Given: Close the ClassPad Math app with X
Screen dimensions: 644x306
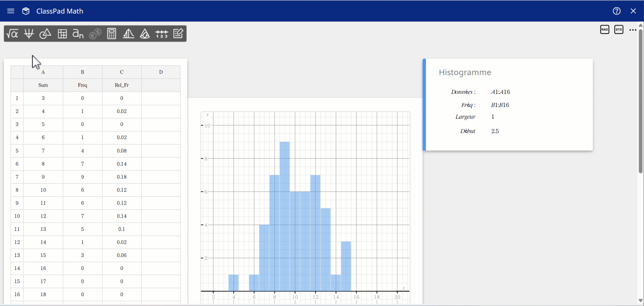Looking at the screenshot, I should 633,11.
